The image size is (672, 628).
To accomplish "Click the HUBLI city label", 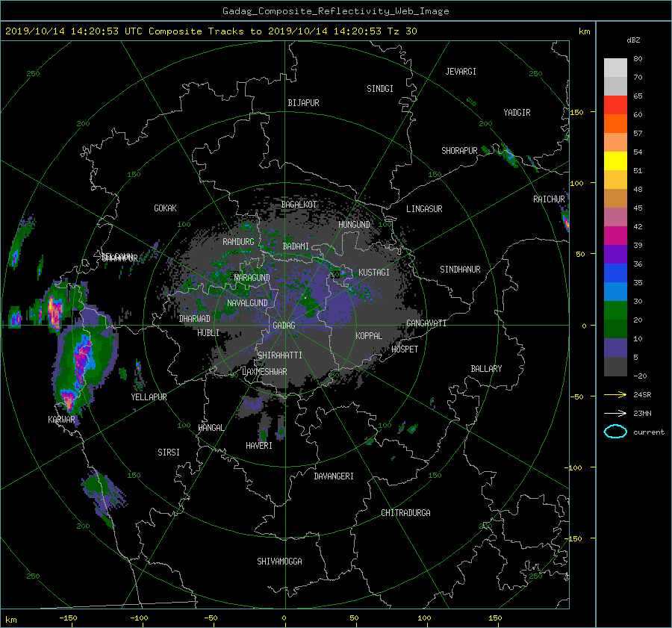I will 208,333.
